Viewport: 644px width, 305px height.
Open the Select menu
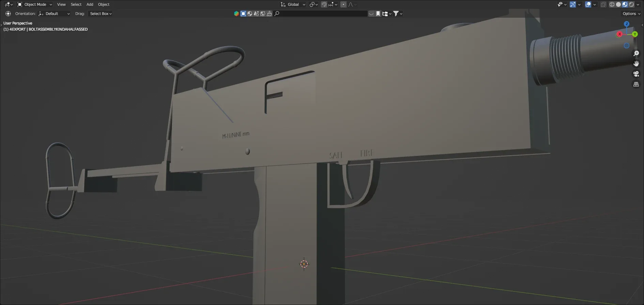[76, 4]
